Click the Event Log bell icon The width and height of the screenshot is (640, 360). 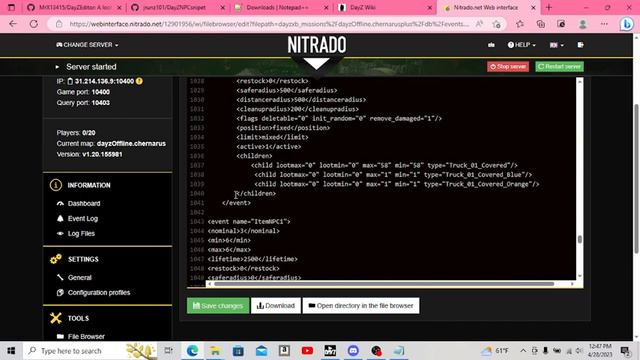60,218
